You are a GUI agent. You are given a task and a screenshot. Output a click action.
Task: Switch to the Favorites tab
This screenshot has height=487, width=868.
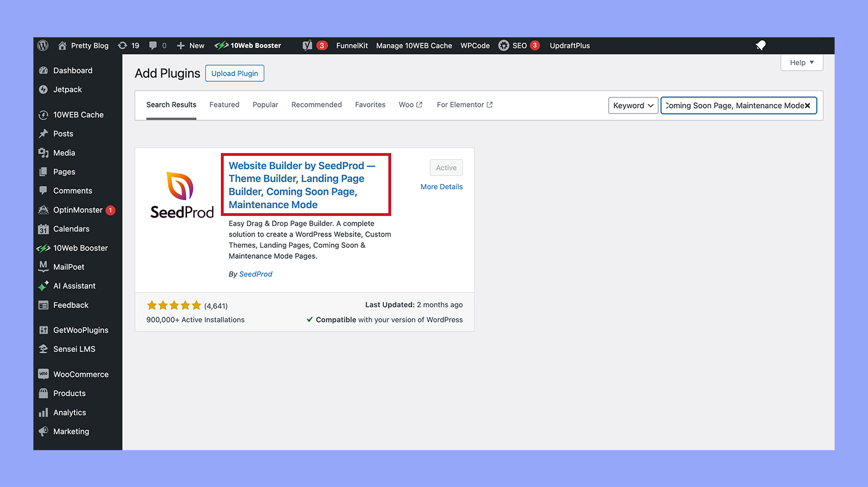pyautogui.click(x=370, y=105)
